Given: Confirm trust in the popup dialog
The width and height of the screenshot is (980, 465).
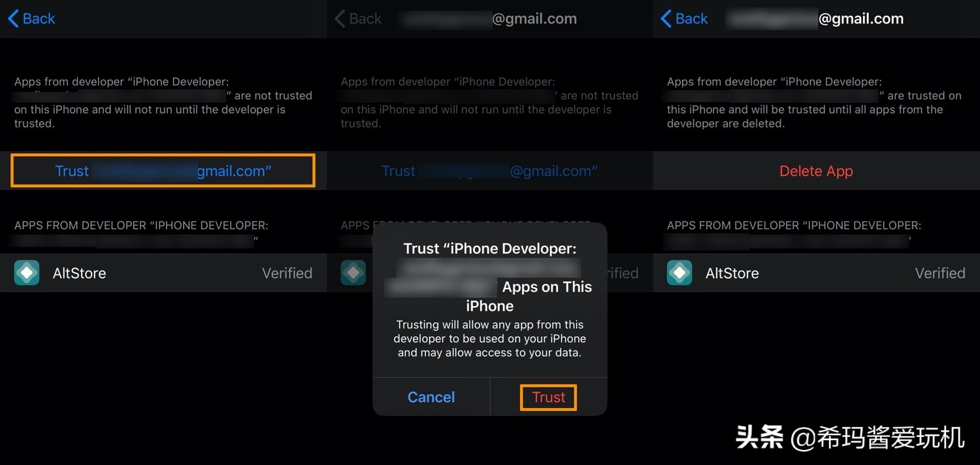Looking at the screenshot, I should (x=548, y=397).
